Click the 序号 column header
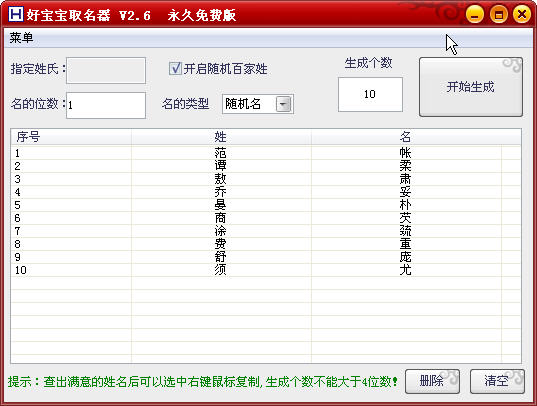The width and height of the screenshot is (537, 406). [71, 137]
